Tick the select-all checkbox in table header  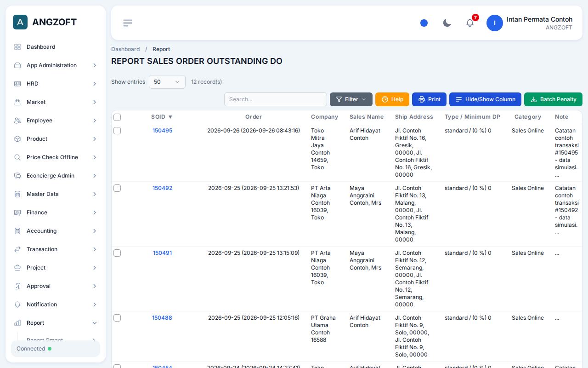point(117,117)
